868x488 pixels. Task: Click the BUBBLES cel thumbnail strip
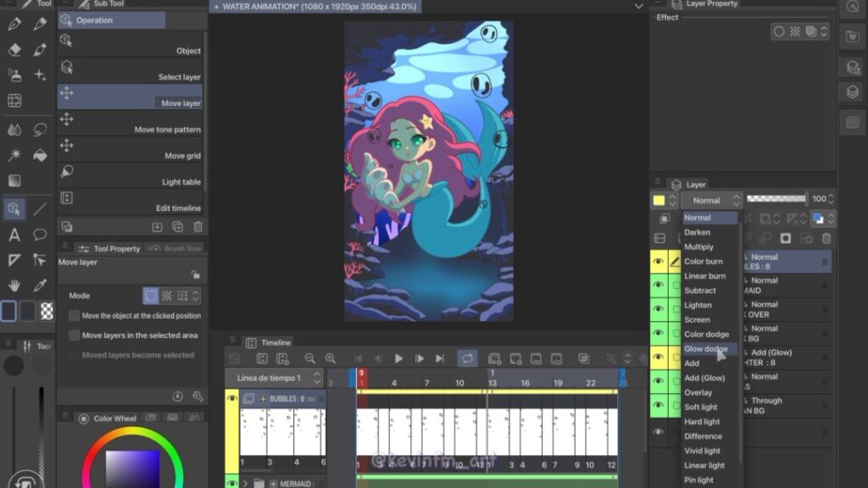click(x=487, y=433)
